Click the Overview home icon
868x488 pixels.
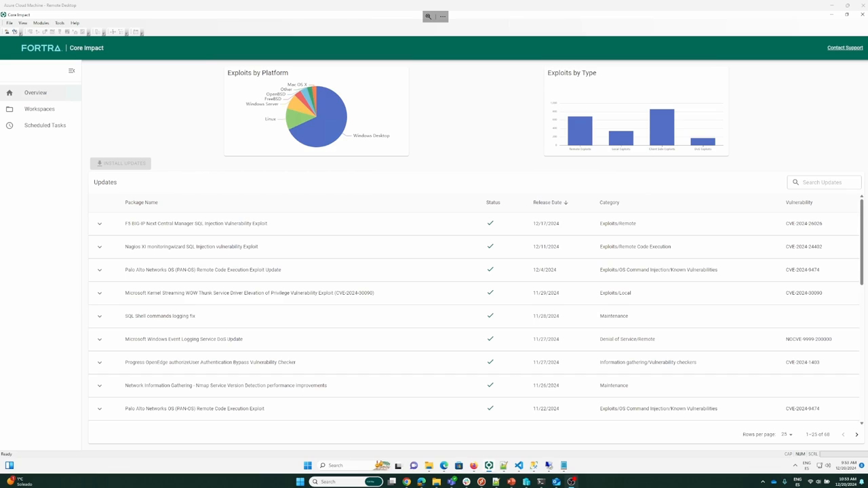[x=9, y=93]
